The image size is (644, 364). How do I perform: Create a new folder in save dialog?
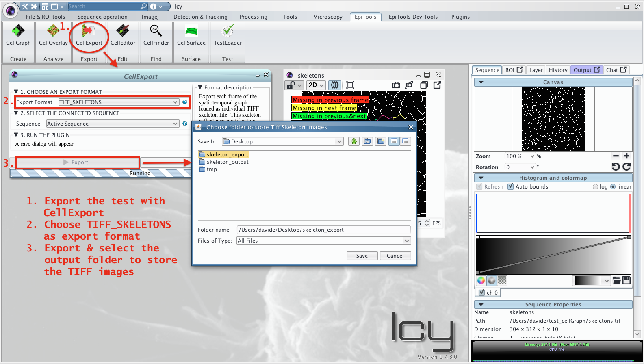click(381, 141)
